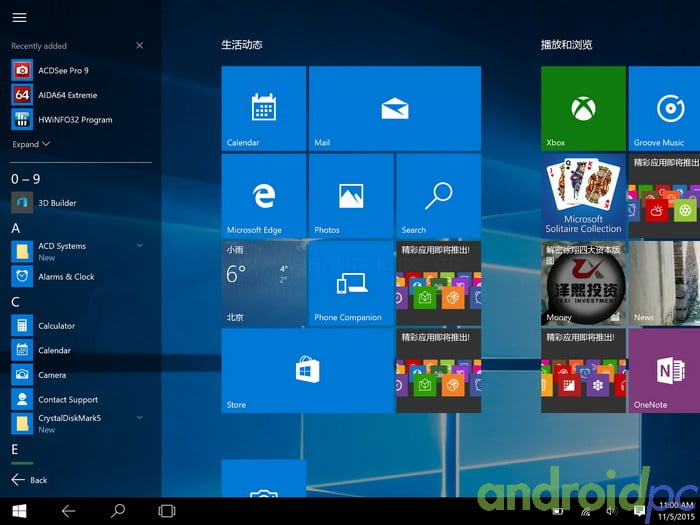This screenshot has height=525, width=700.
Task: Open AIDA64 Extreme from recently added
Action: click(80, 95)
